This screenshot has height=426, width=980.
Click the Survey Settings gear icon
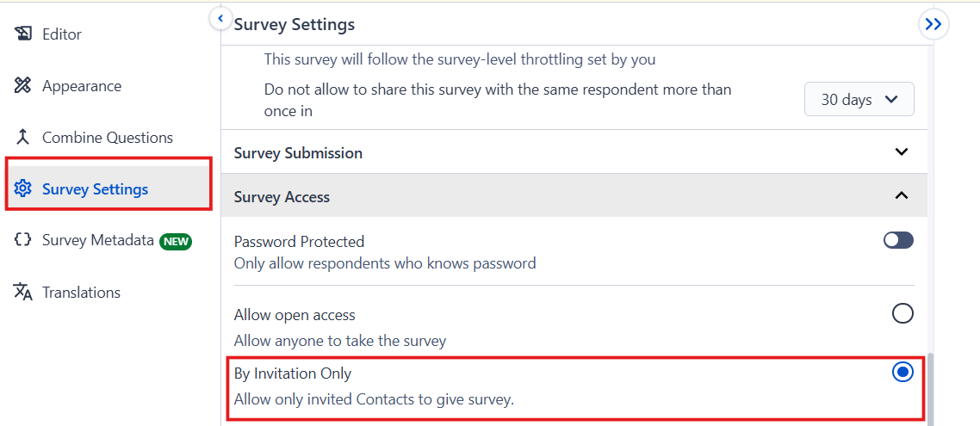tap(23, 189)
